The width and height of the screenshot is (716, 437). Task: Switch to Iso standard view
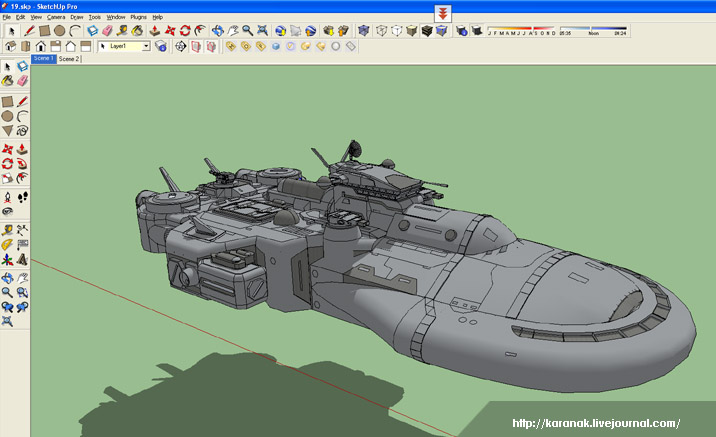pyautogui.click(x=12, y=46)
